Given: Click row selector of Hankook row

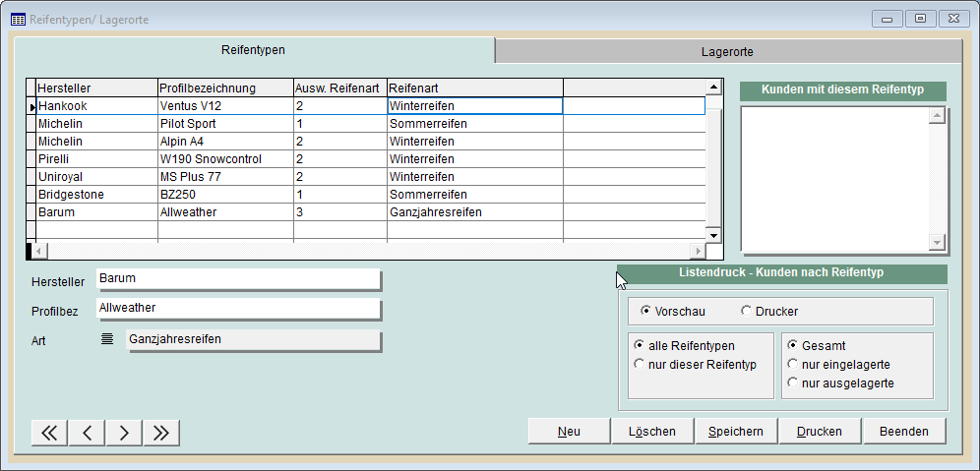Looking at the screenshot, I should coord(31,106).
